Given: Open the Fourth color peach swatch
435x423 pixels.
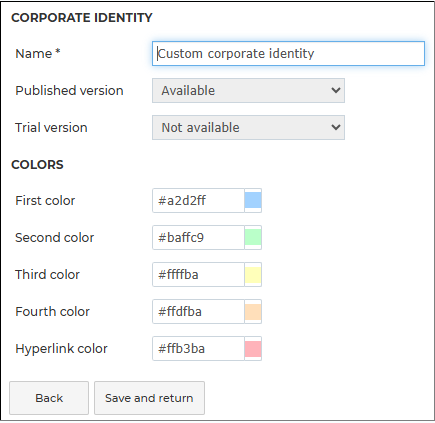Looking at the screenshot, I should 253,311.
